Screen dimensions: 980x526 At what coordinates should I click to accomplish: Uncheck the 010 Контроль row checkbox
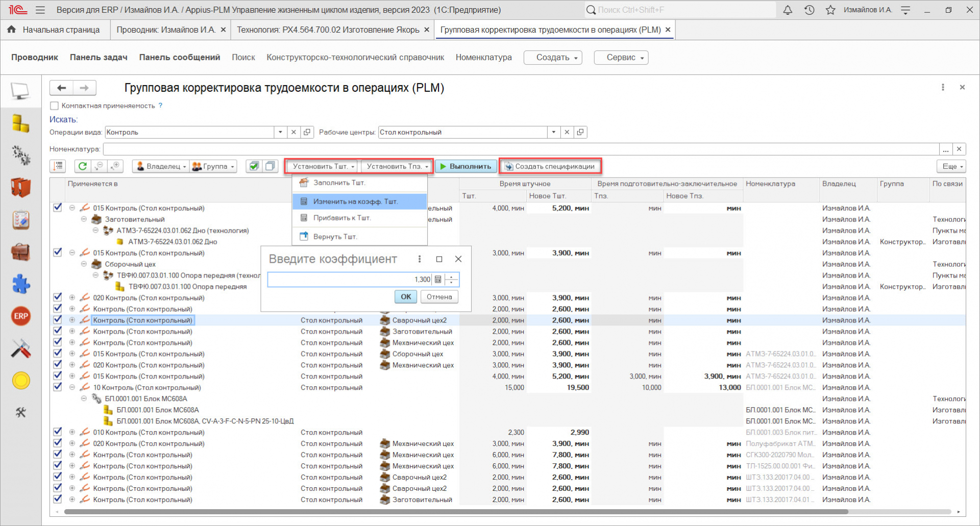[x=58, y=432]
